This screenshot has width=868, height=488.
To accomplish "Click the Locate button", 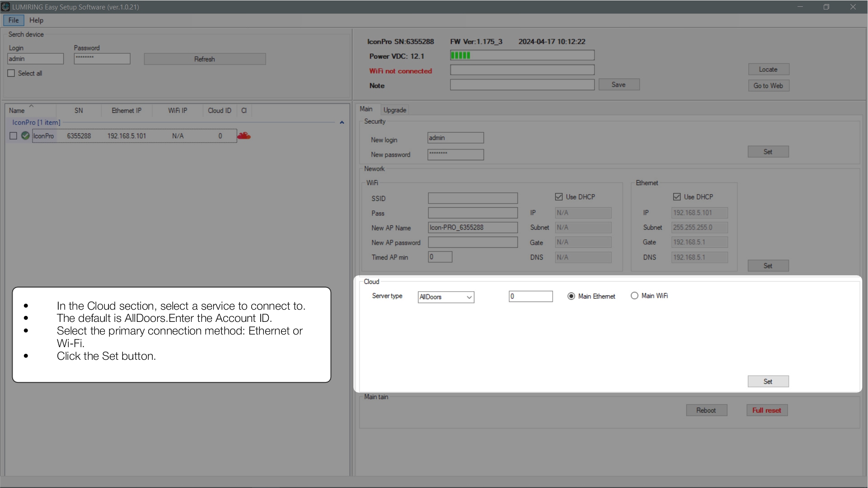I will (x=768, y=70).
